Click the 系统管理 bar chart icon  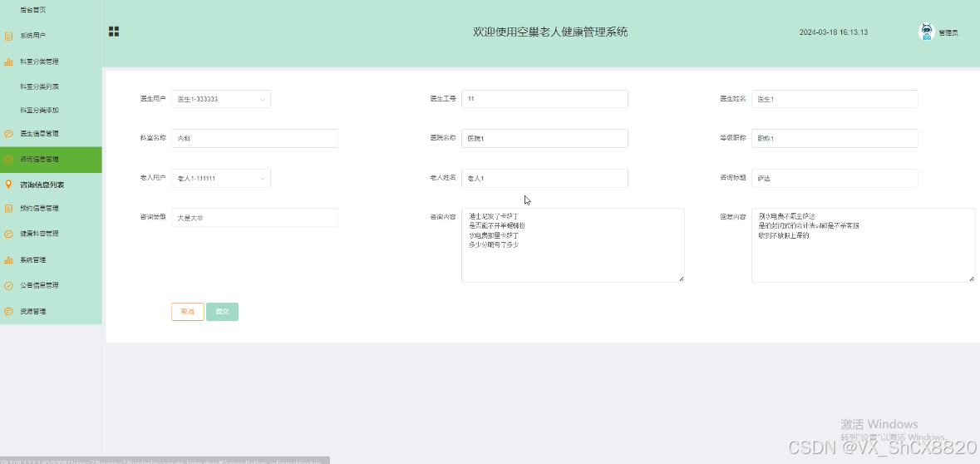pyautogui.click(x=8, y=260)
